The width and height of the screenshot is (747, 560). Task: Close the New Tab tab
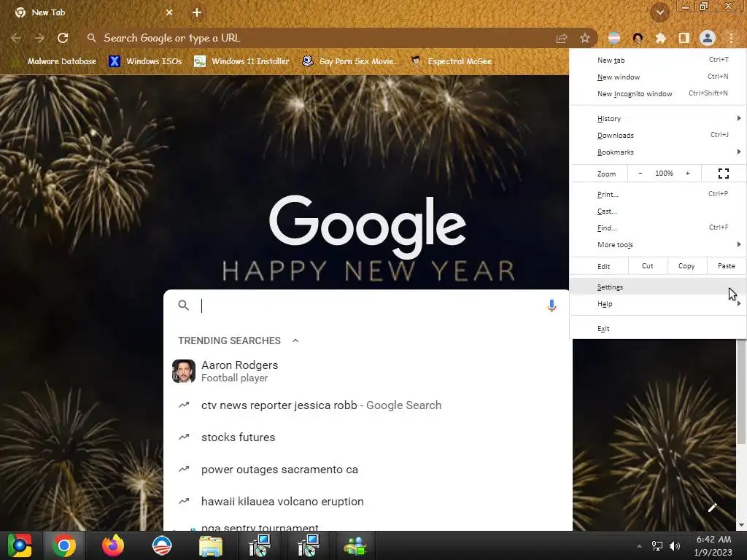click(169, 13)
